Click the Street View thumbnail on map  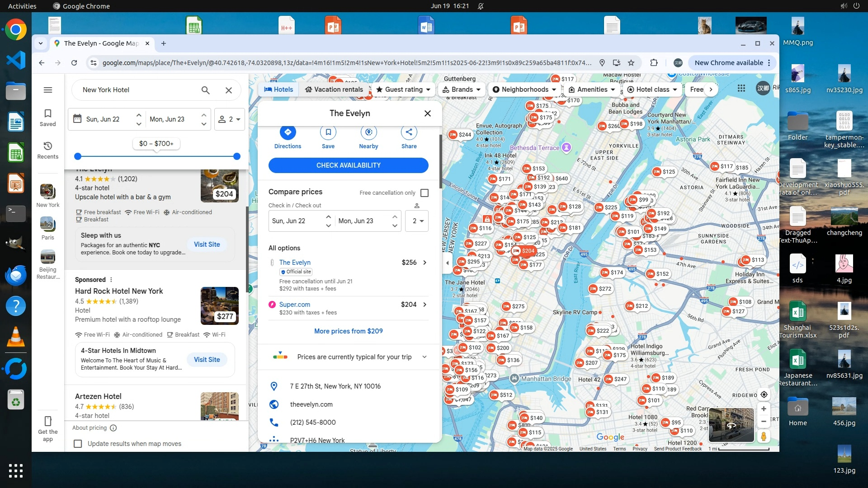pos(731,425)
